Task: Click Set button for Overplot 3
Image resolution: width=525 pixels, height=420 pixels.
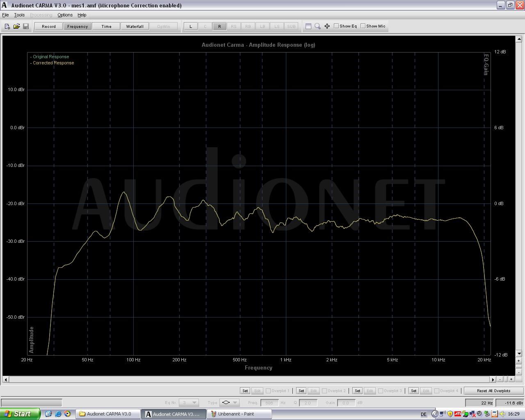Action: click(x=358, y=391)
